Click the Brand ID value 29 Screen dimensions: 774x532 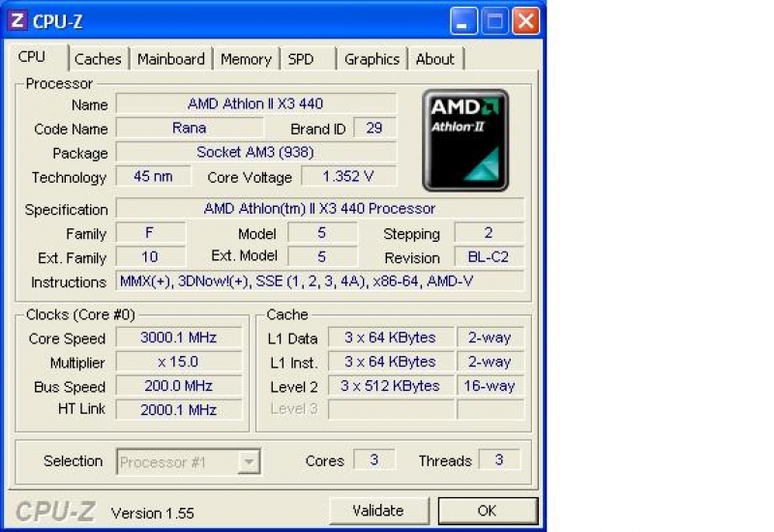pyautogui.click(x=374, y=128)
